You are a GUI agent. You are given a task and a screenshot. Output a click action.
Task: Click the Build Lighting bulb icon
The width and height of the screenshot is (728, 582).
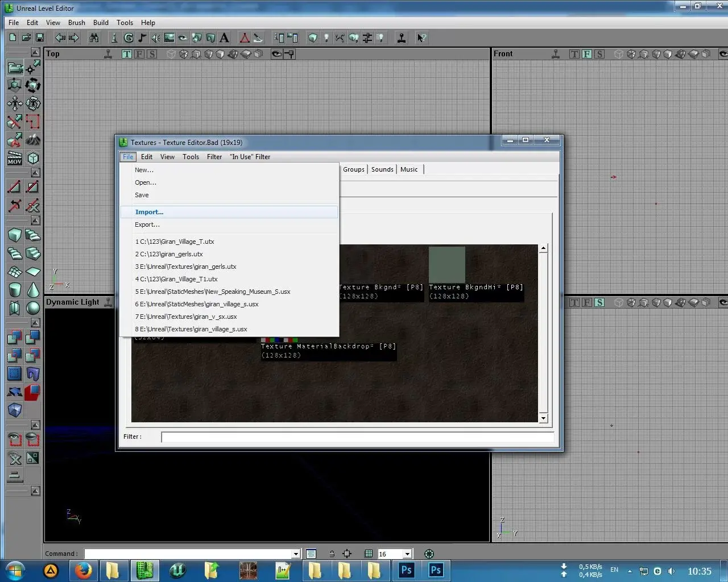point(326,38)
